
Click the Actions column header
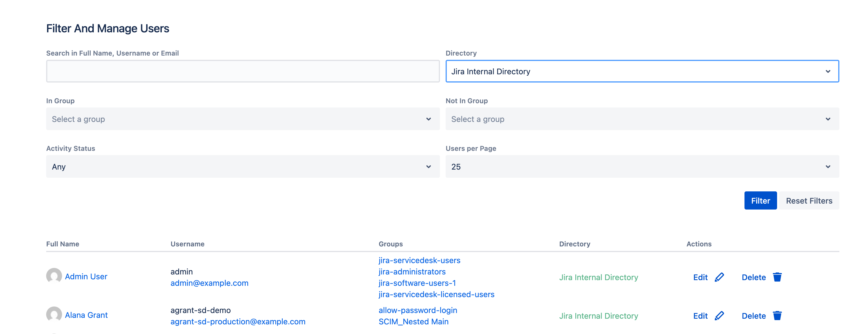coord(699,244)
